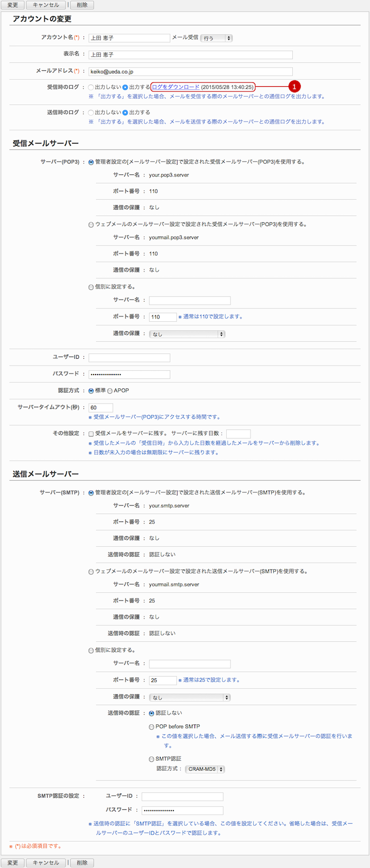The image size is (370, 868).
Task: Select 個別に設定する for SMTP server
Action: [91, 650]
